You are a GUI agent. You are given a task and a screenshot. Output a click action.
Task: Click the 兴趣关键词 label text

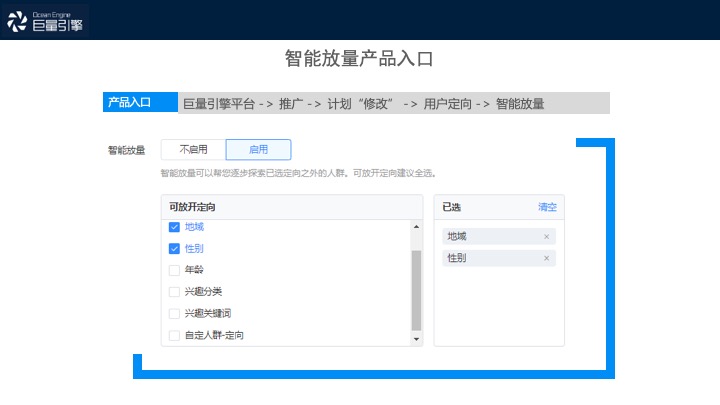208,314
